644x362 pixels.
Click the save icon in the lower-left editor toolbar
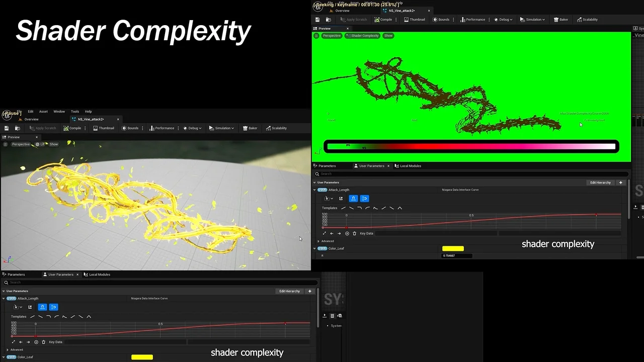[x=7, y=128]
